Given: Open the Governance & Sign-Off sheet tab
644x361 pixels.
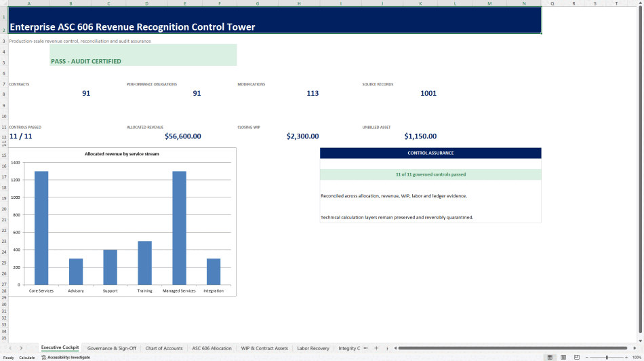Looking at the screenshot, I should (111, 348).
